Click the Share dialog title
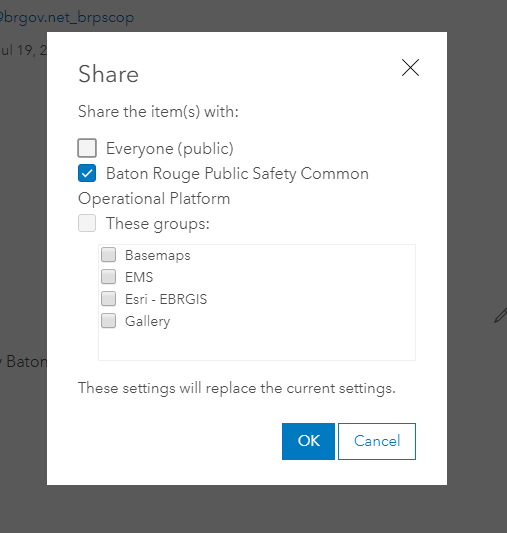This screenshot has width=507, height=533. (x=108, y=74)
